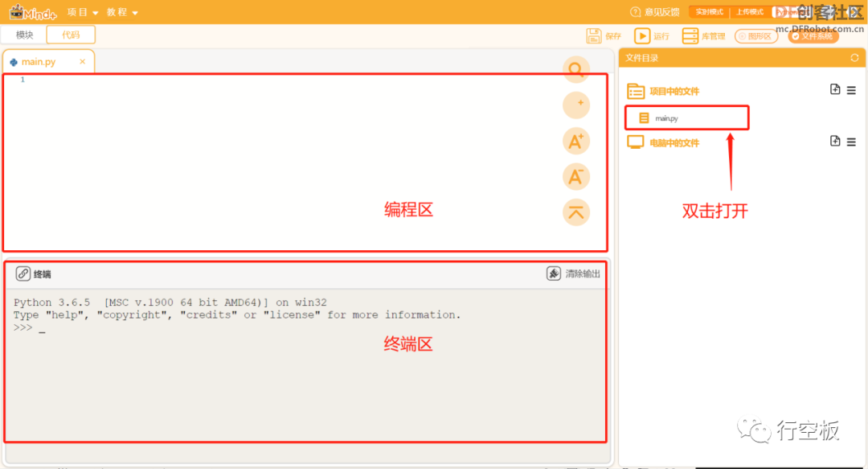Open 库管理 library manager icon
The width and height of the screenshot is (868, 469).
pos(690,36)
